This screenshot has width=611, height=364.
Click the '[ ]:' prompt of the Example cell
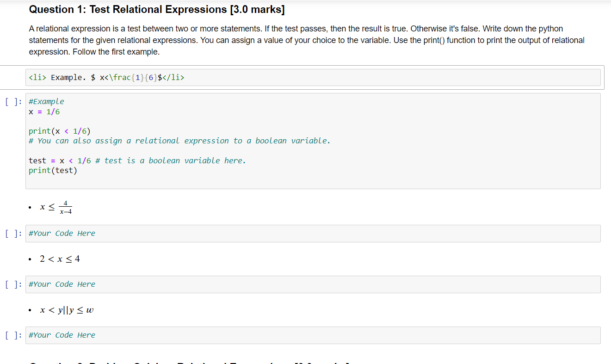12,101
